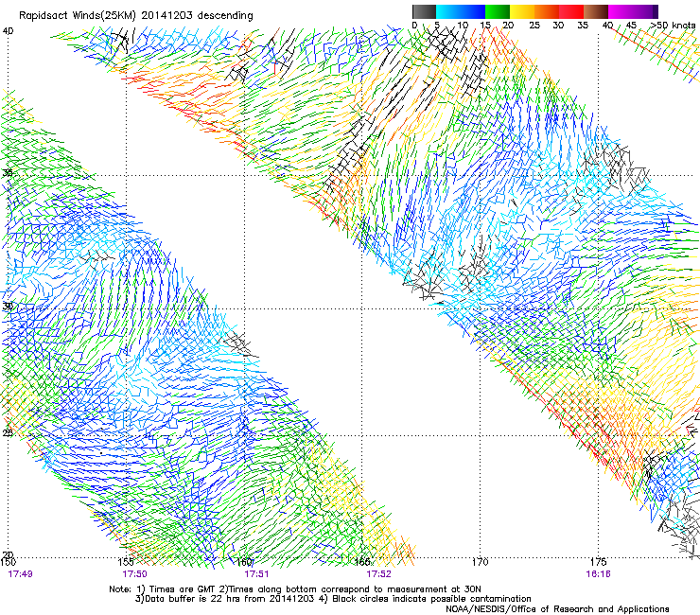Click the note line about data buffer
The height and width of the screenshot is (615, 700).
[x=333, y=599]
